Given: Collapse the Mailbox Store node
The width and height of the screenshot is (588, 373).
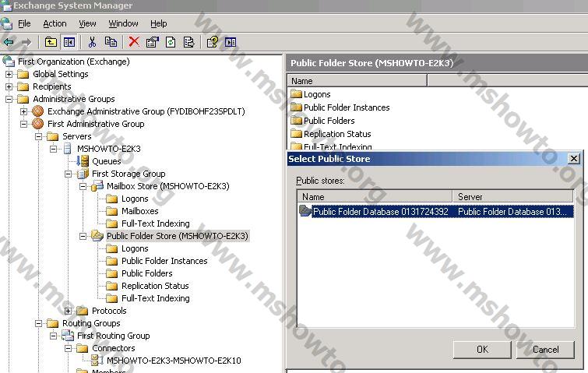Looking at the screenshot, I should point(83,186).
